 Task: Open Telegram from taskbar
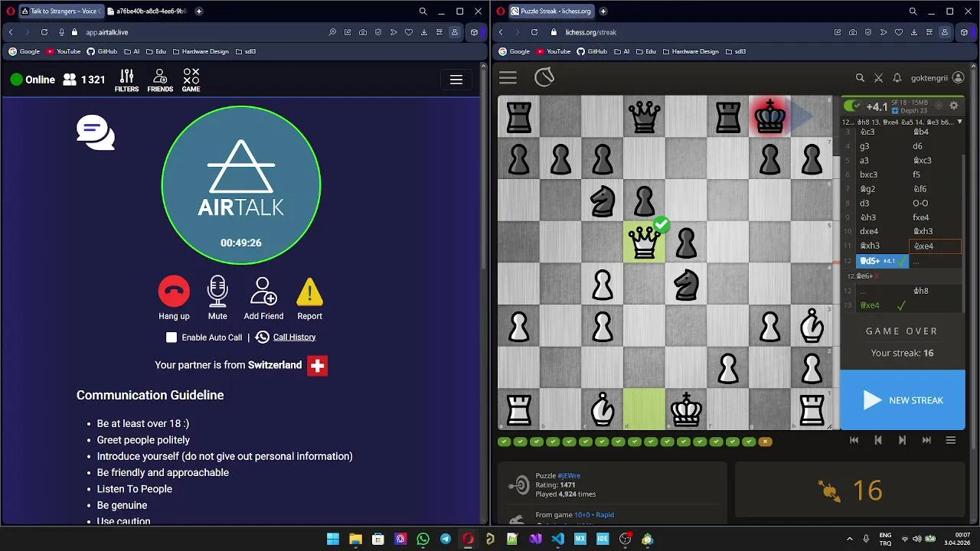click(x=446, y=539)
